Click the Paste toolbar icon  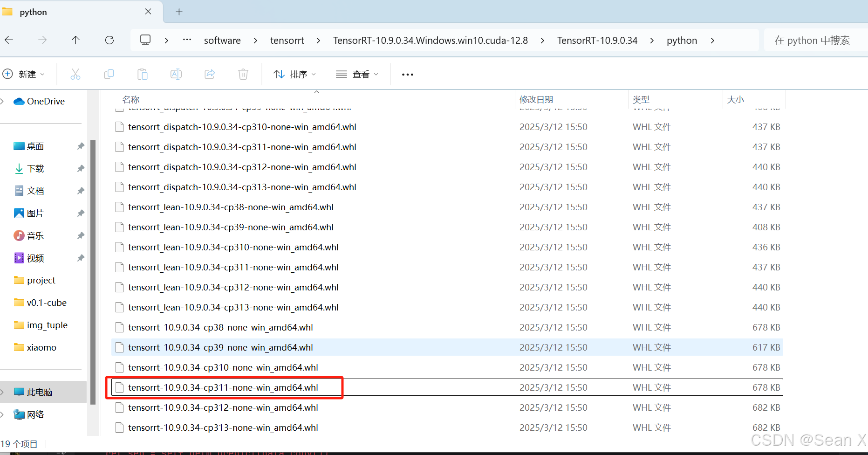point(143,74)
